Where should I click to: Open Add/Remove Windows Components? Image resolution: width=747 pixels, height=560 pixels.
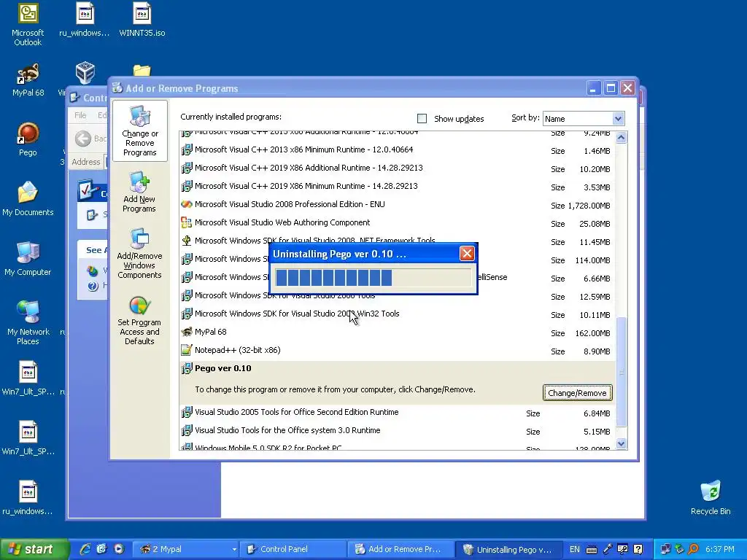click(x=139, y=254)
